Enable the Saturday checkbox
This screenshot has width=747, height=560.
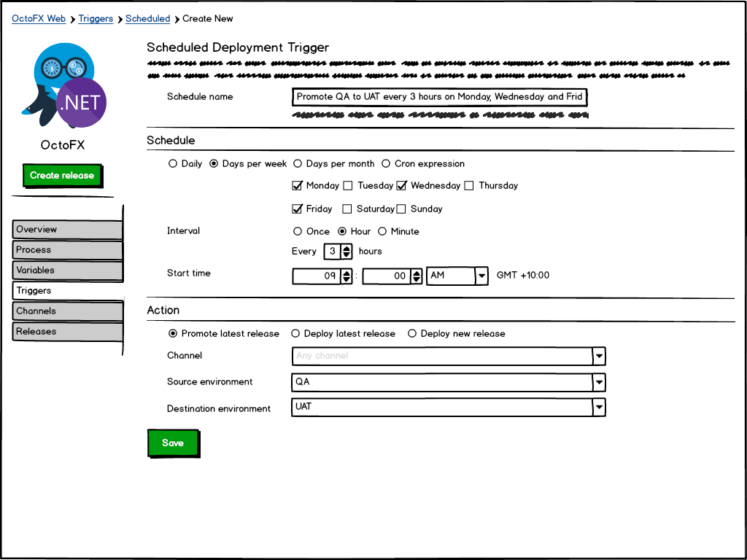point(347,209)
